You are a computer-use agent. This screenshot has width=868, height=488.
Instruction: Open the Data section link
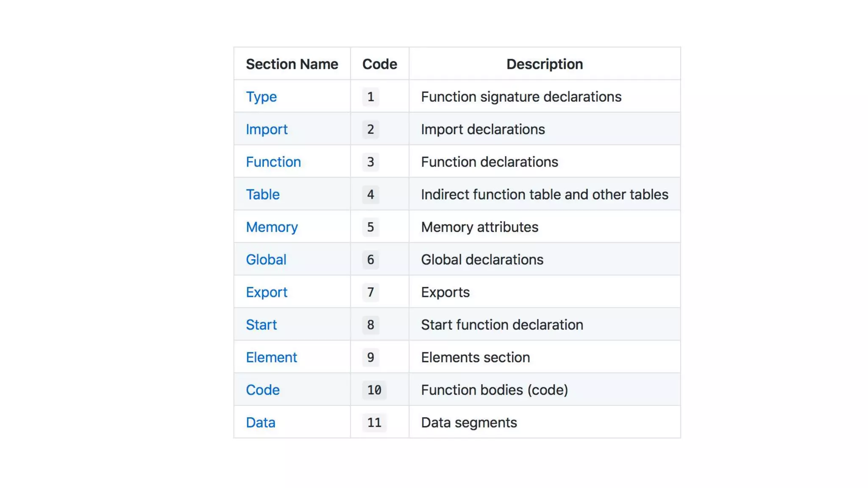click(261, 423)
